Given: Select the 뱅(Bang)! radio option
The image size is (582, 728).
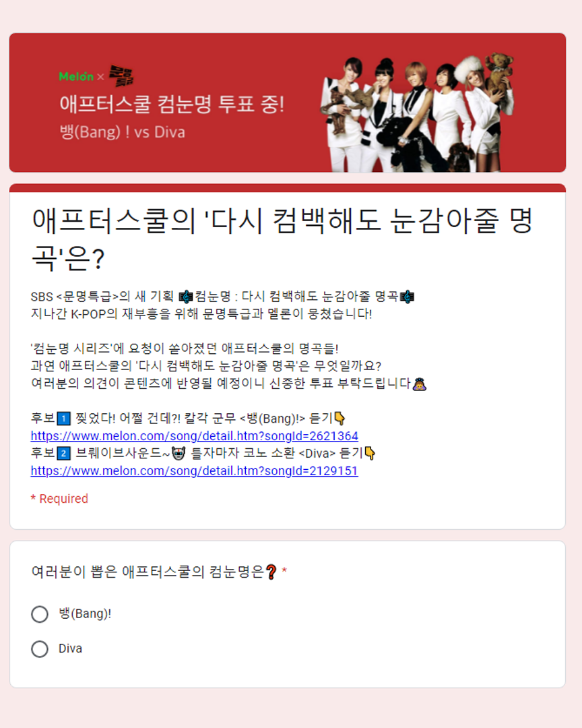Looking at the screenshot, I should point(40,614).
